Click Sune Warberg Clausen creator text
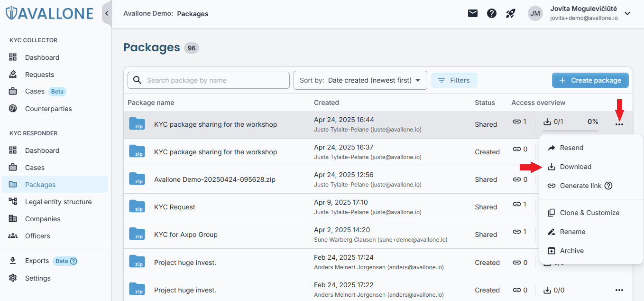The height and width of the screenshot is (301, 644). [381, 240]
